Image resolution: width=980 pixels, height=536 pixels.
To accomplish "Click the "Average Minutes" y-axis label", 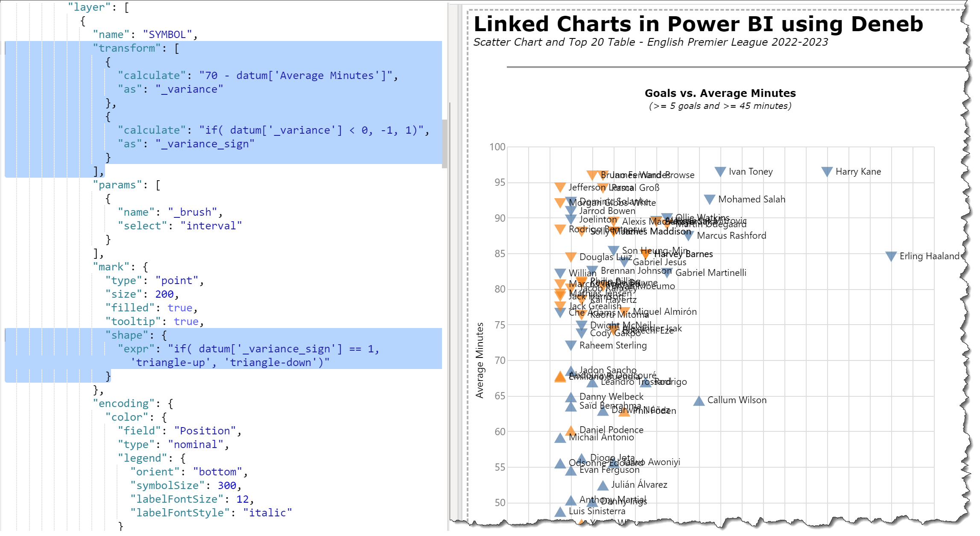I will [x=480, y=360].
